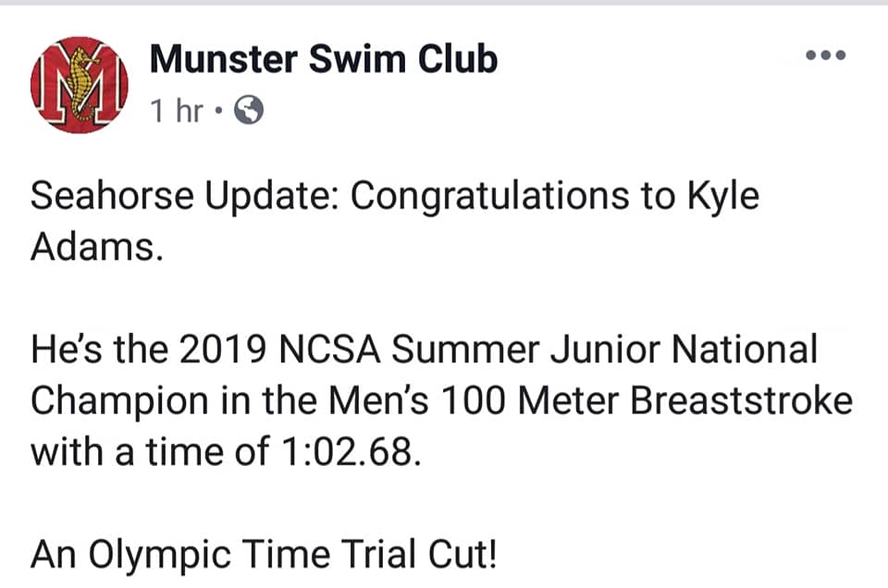Click the globe public privacy icon
The width and height of the screenshot is (888, 588).
(x=249, y=110)
